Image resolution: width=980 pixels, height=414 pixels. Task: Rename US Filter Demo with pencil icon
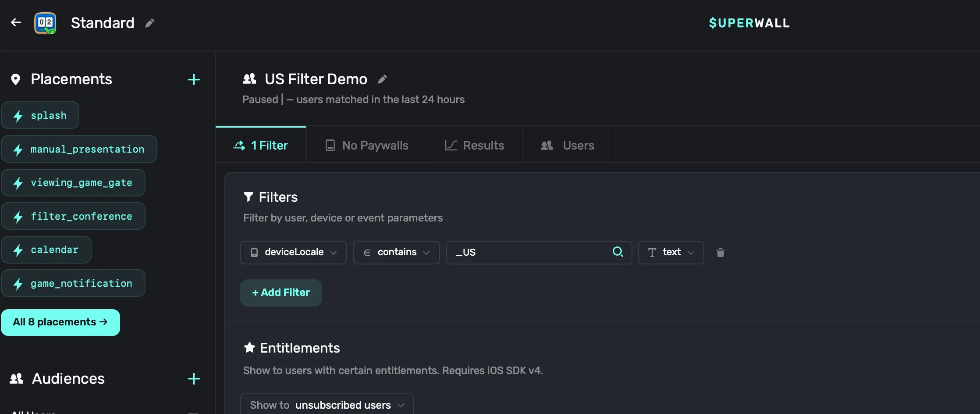382,79
